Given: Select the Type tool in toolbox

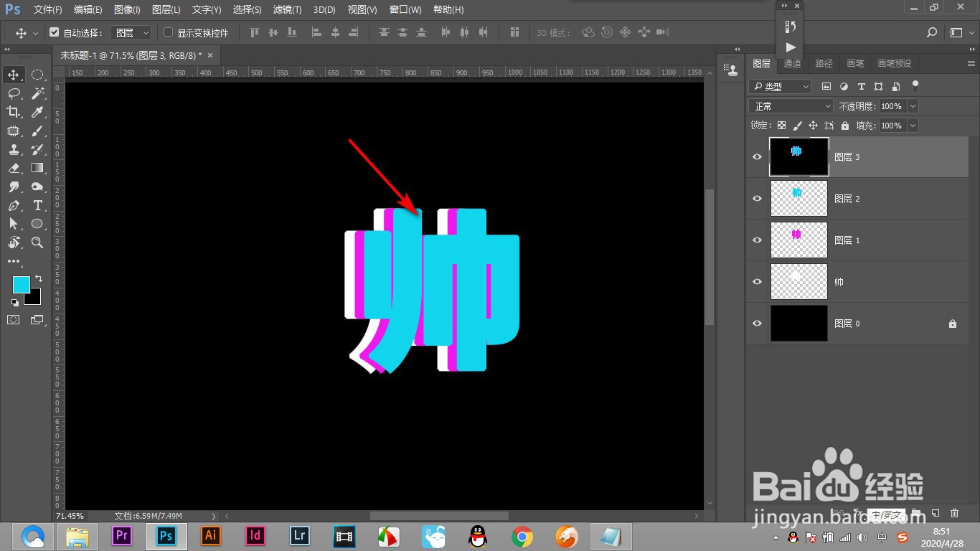Looking at the screenshot, I should [x=37, y=205].
